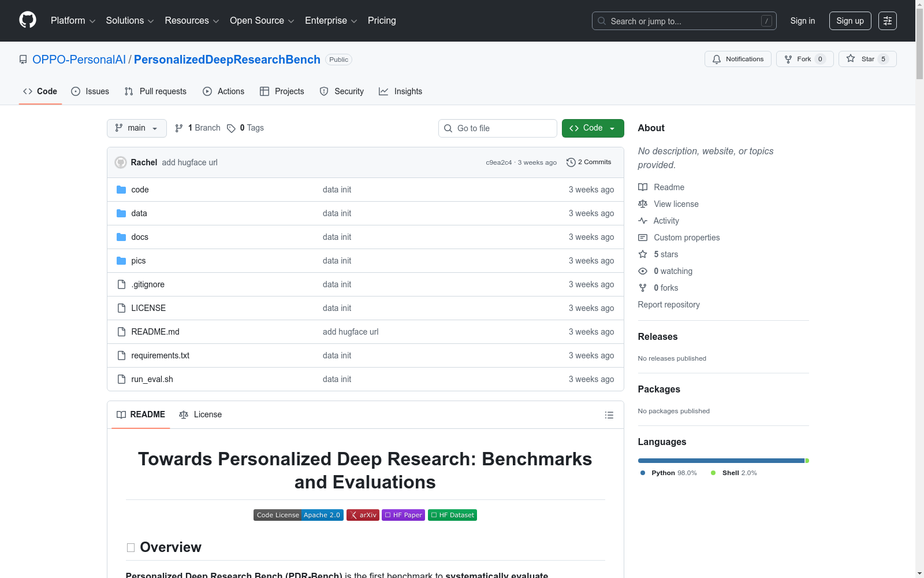Click Rachel's avatar image

tap(121, 162)
